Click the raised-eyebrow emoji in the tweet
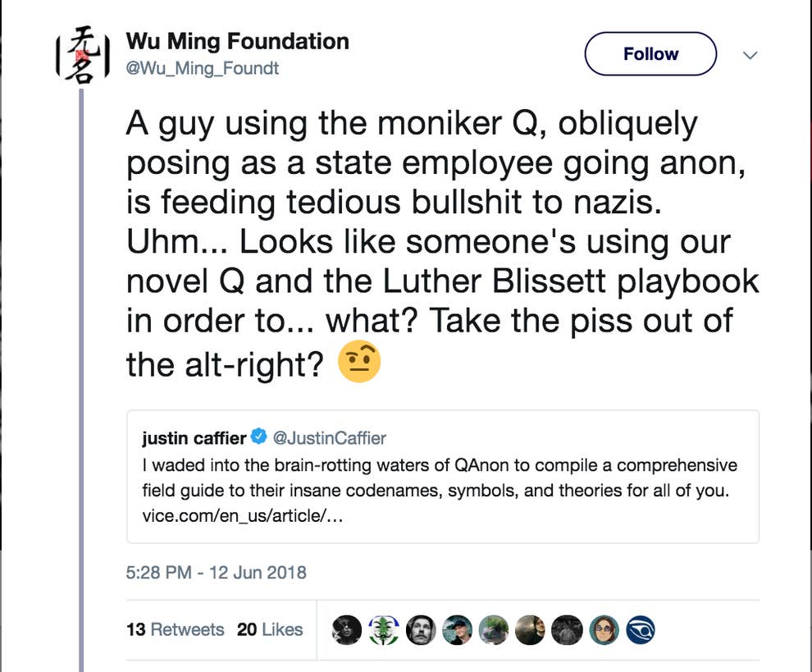Screen dimensions: 812x672 pyautogui.click(x=359, y=362)
